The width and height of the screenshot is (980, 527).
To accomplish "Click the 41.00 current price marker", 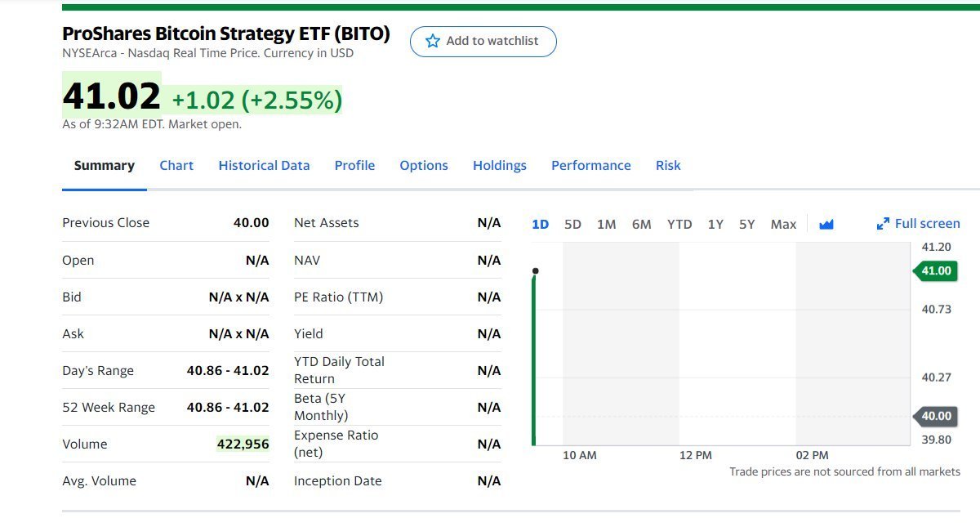I will point(936,271).
